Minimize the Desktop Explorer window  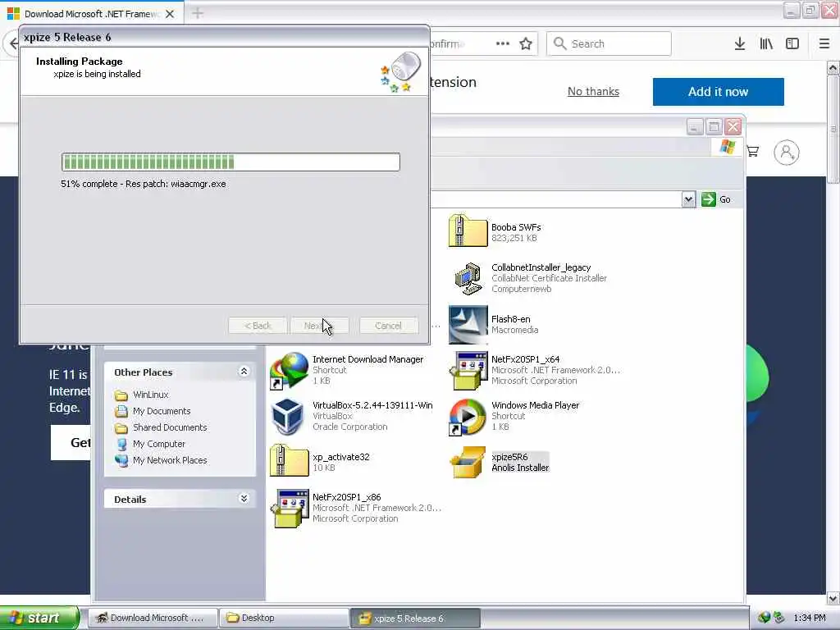pyautogui.click(x=694, y=127)
